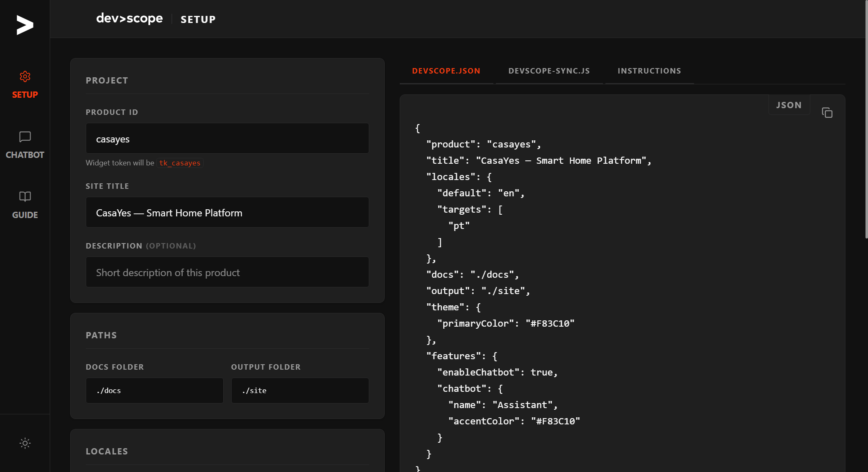Click the dev>scope title in header
Viewport: 868px width, 472px height.
(130, 18)
